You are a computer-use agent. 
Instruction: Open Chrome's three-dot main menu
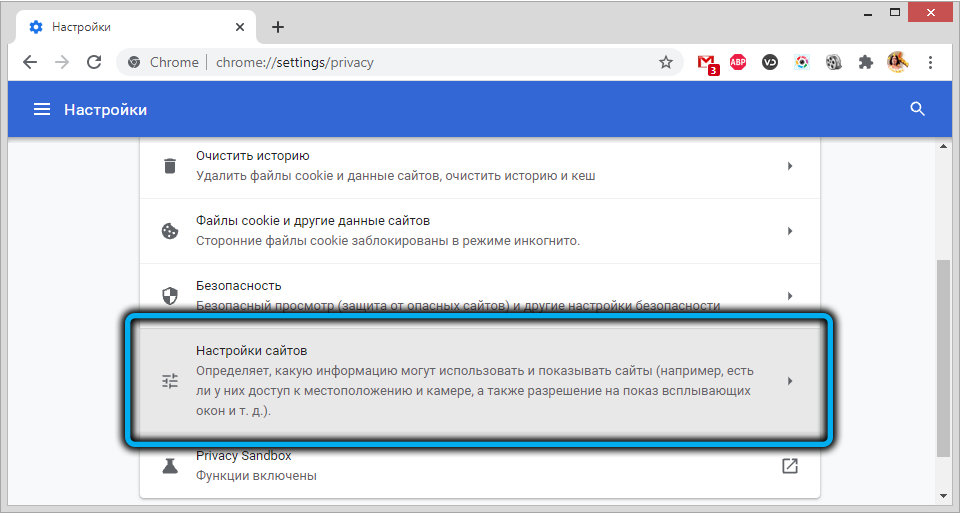(932, 62)
